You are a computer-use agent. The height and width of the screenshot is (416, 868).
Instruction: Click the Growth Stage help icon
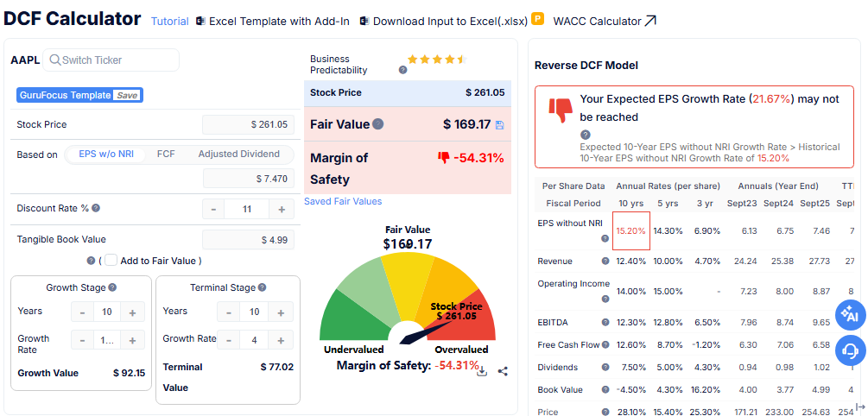[112, 287]
